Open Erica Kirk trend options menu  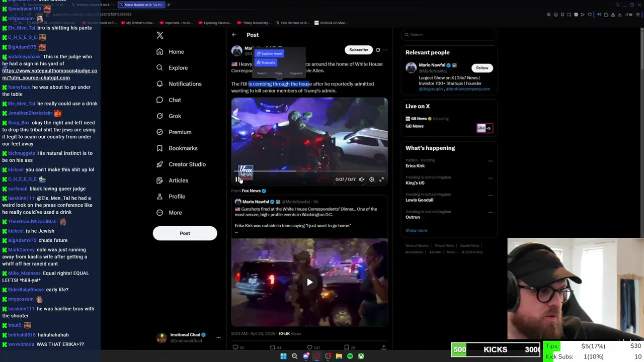pos(491,161)
